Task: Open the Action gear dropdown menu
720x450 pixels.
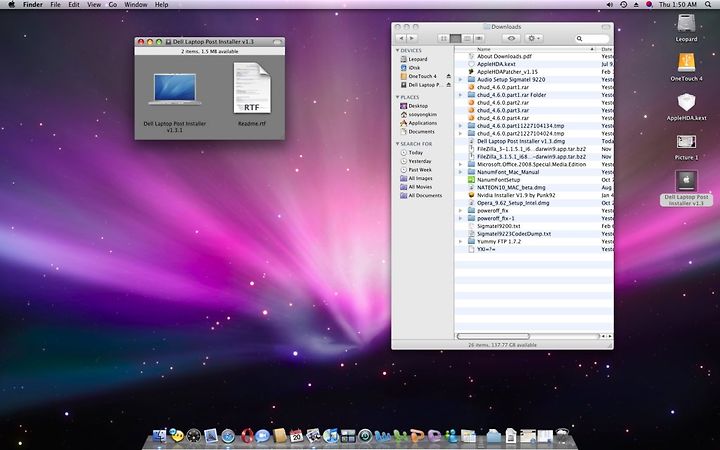Action: (x=534, y=39)
